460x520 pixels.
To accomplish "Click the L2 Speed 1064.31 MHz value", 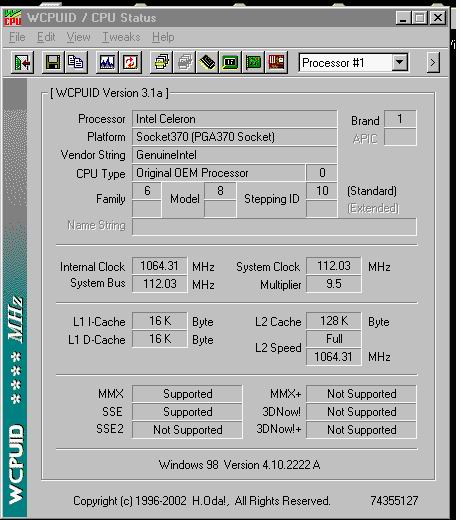I will [x=334, y=357].
